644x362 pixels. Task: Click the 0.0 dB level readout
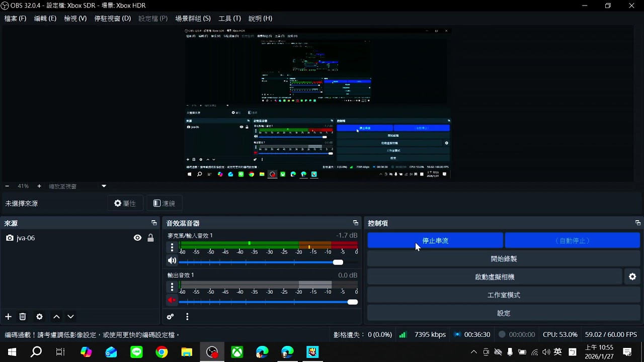coord(348,275)
